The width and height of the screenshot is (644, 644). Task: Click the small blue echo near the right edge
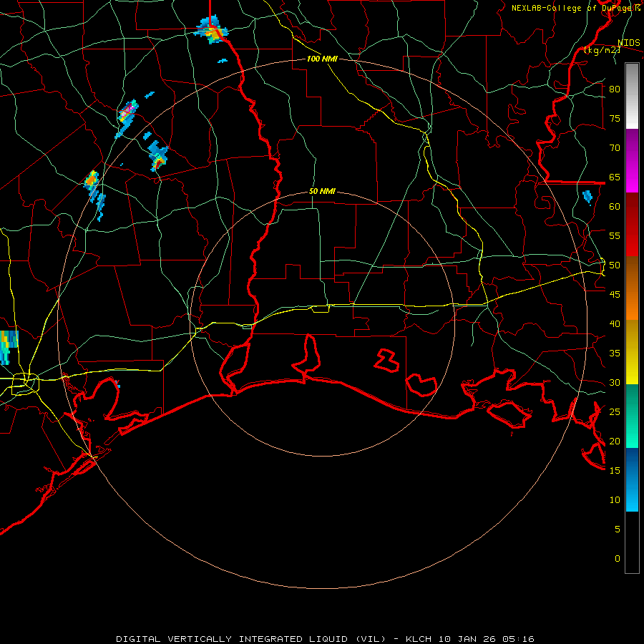587,197
